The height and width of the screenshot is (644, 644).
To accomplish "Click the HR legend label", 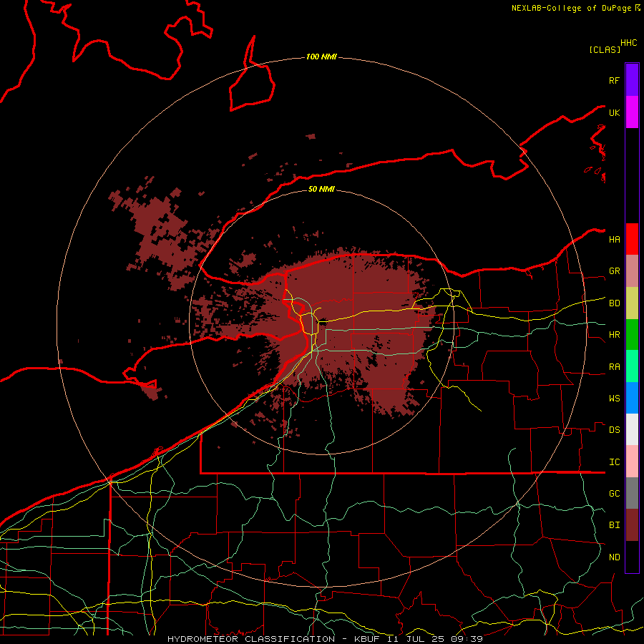I will pyautogui.click(x=614, y=335).
